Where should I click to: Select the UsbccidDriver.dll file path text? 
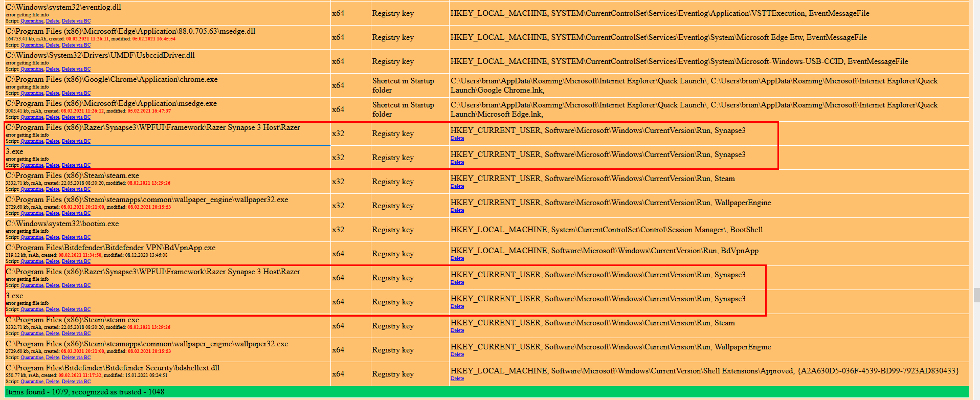[100, 55]
